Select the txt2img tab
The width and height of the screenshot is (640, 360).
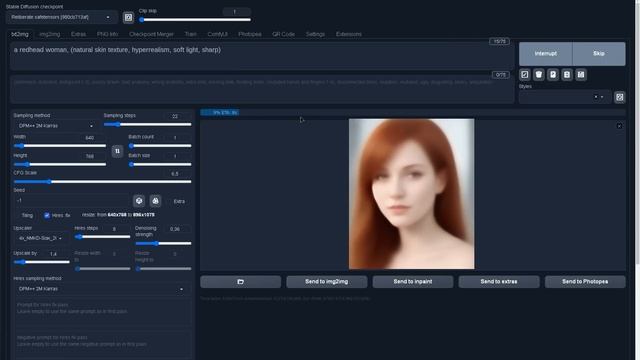click(20, 34)
